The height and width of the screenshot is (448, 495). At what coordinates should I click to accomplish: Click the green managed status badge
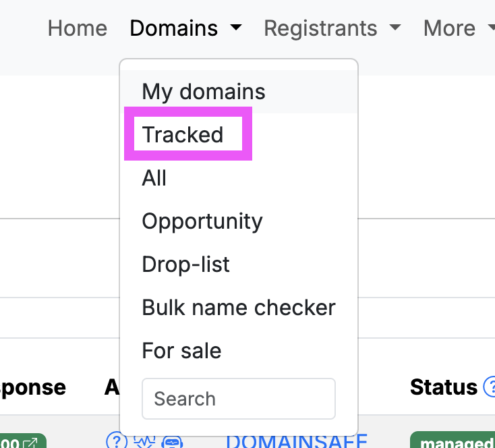456,443
